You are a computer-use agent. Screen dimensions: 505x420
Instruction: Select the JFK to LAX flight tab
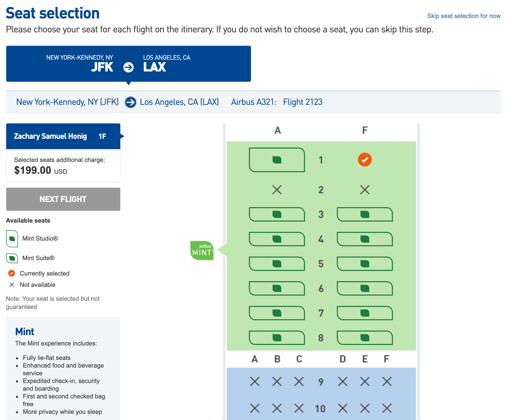pyautogui.click(x=128, y=63)
